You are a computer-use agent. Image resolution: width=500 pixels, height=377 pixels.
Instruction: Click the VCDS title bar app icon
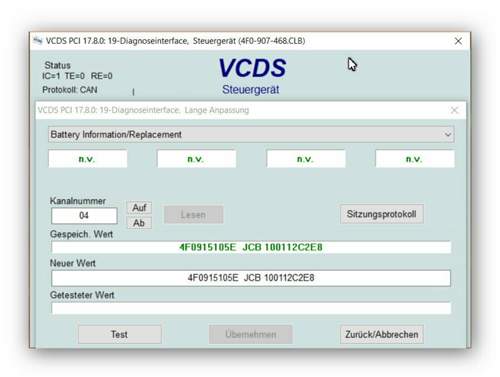tap(38, 41)
